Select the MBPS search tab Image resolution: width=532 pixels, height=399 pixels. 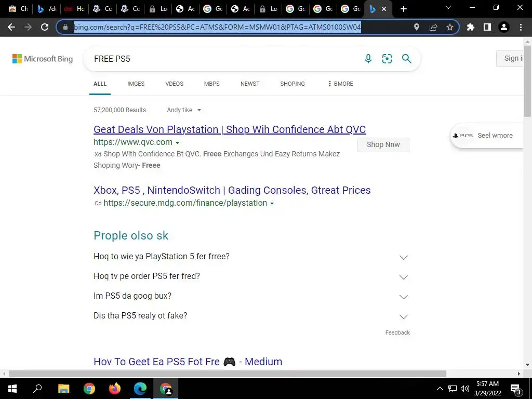tap(212, 84)
